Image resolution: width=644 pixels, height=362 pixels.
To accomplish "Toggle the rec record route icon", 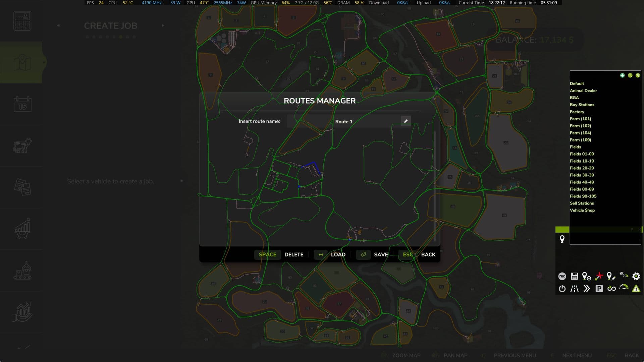I will click(x=562, y=276).
